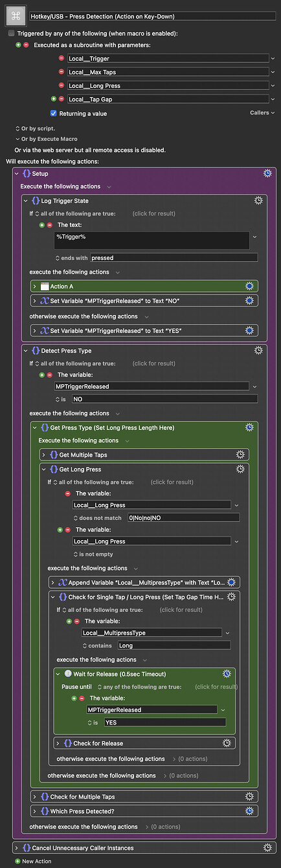
Task: Edit the 'Long' contains field
Action: point(174,645)
